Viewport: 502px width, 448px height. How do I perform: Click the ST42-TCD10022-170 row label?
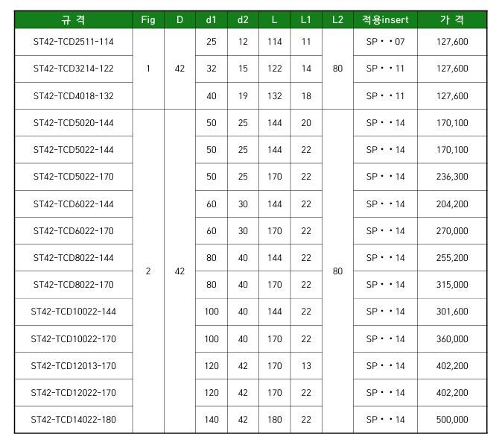click(73, 339)
